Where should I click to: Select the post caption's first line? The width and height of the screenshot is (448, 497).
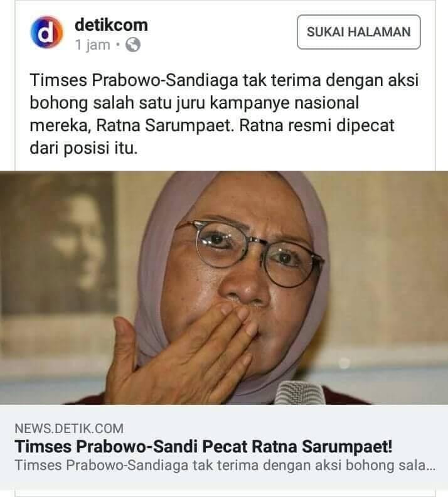click(225, 80)
